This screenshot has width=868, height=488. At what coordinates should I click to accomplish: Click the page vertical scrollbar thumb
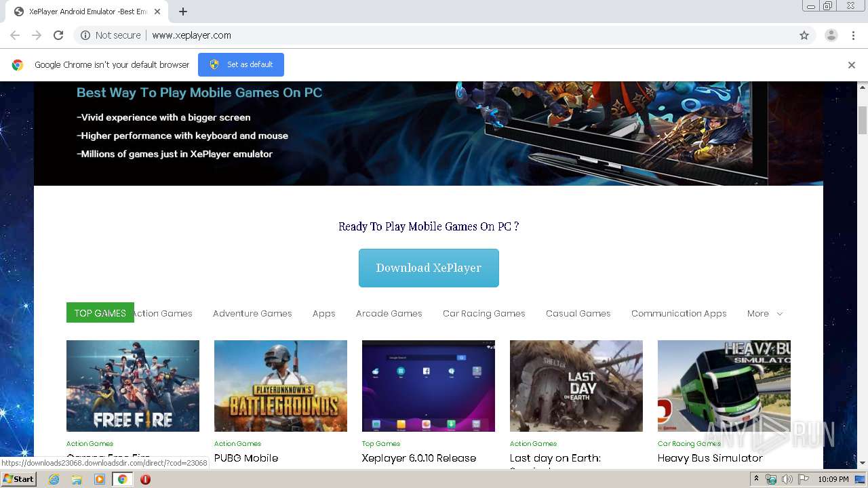[x=863, y=119]
